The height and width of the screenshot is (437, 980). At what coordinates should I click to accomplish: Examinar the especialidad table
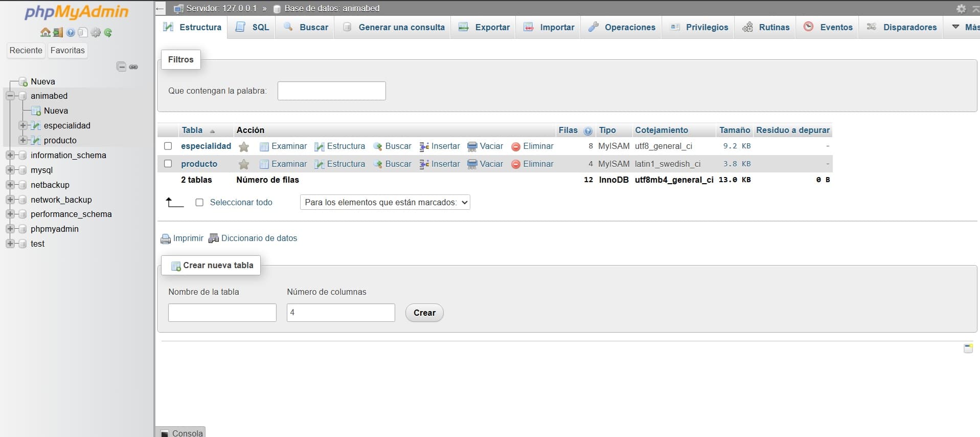[283, 146]
